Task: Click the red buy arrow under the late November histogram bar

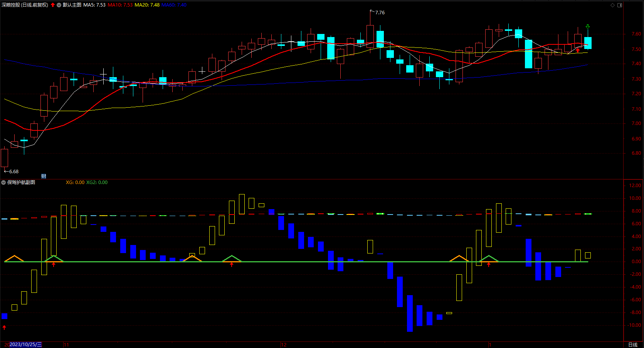Action: tap(232, 264)
